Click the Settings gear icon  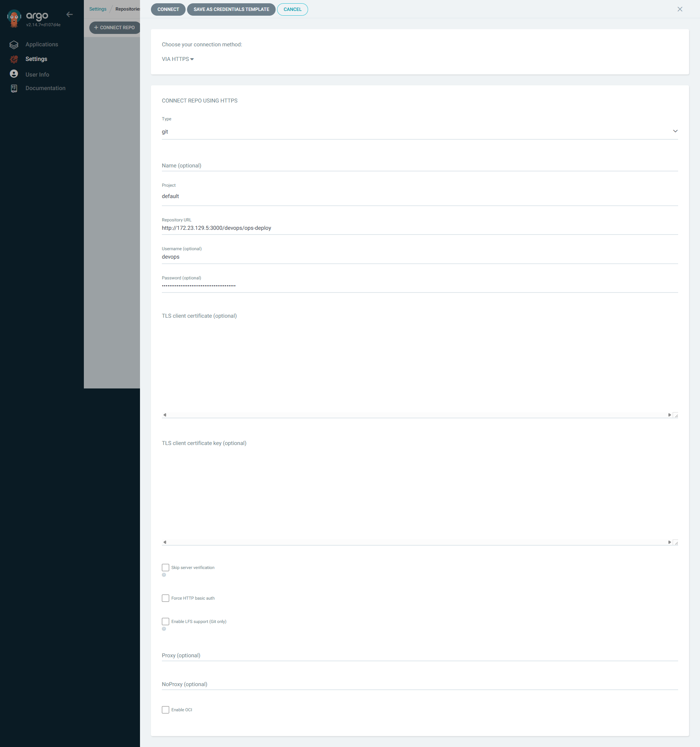(x=14, y=59)
